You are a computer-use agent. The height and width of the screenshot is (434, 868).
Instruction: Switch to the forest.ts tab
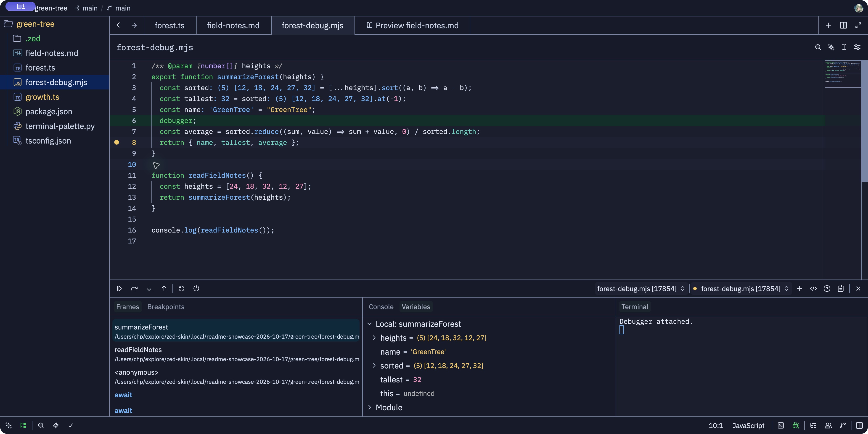[170, 25]
